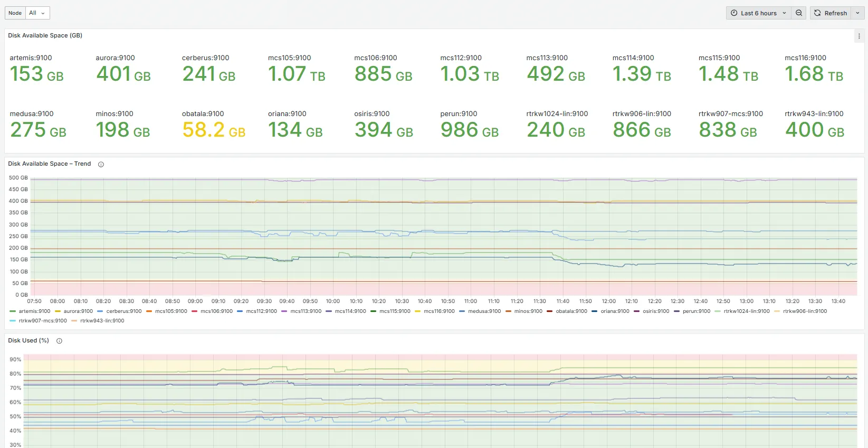868x448 pixels.
Task: Click the yellow obatala:9100 58.2 GB value
Action: [214, 130]
